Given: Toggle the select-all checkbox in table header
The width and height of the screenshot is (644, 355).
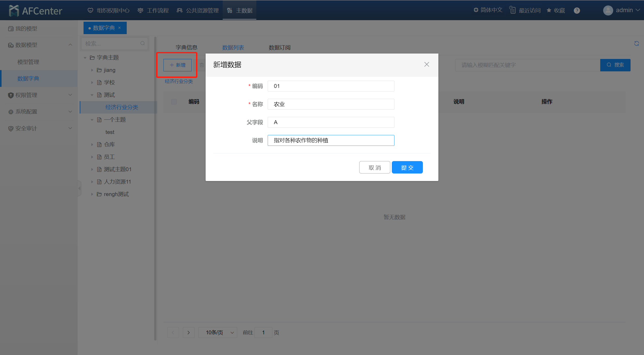Looking at the screenshot, I should tap(174, 102).
